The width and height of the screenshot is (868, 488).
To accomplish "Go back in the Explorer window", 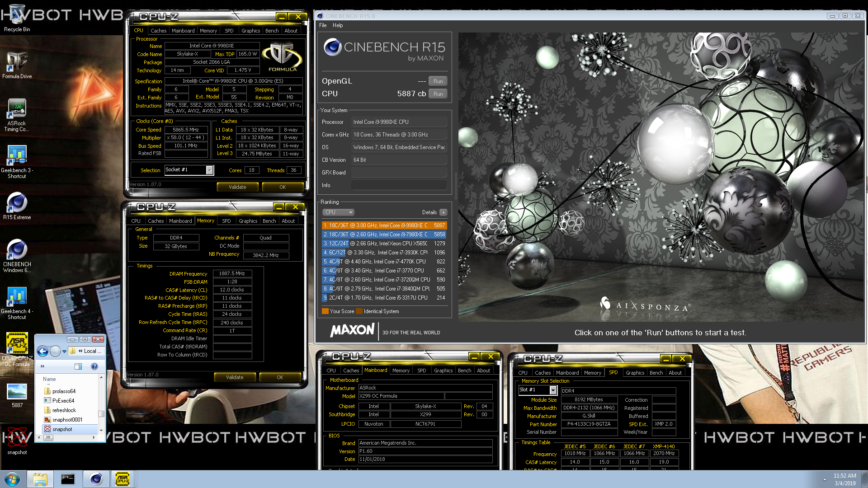I will coord(42,351).
